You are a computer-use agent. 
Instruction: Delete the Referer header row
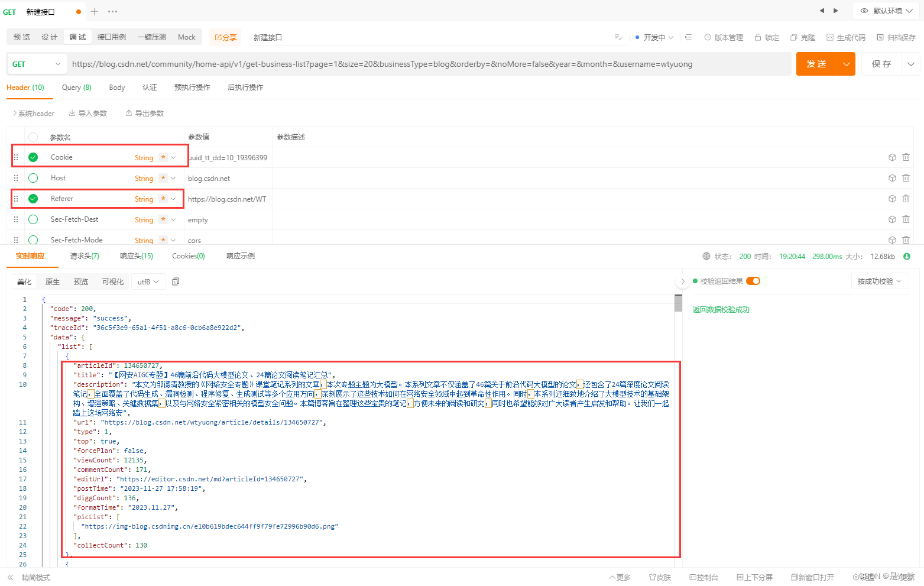click(x=906, y=199)
